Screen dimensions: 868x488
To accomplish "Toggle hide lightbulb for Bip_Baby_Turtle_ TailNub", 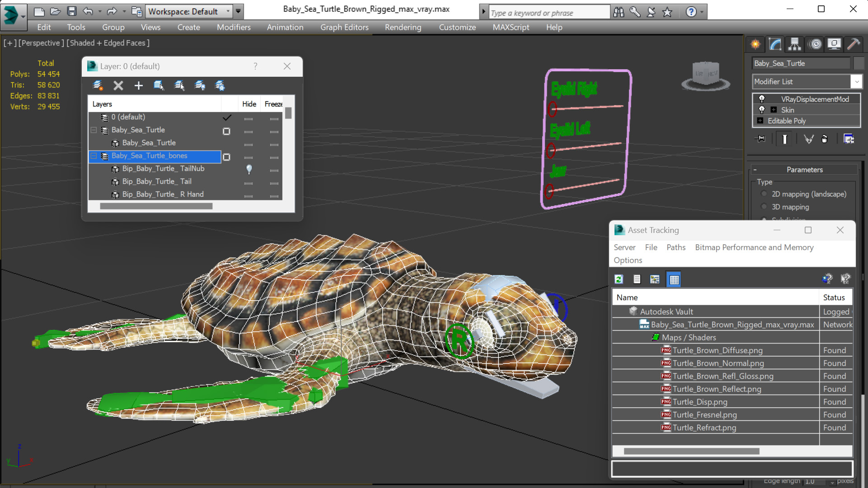I will coord(249,169).
